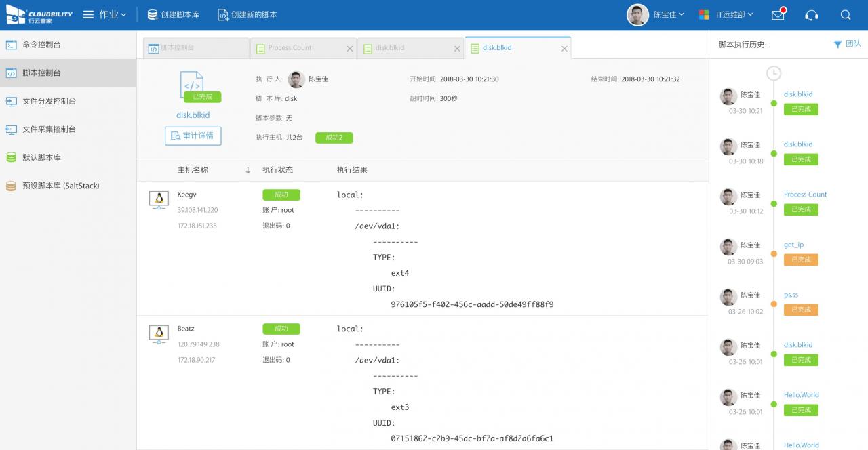
Task: Click the mail notification envelope icon
Action: pos(778,15)
